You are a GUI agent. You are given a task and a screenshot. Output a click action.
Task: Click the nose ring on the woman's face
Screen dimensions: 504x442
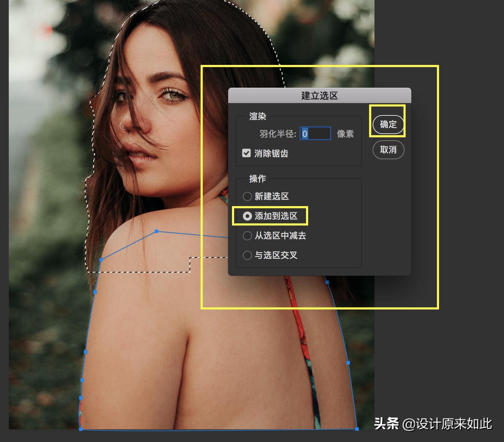[122, 126]
